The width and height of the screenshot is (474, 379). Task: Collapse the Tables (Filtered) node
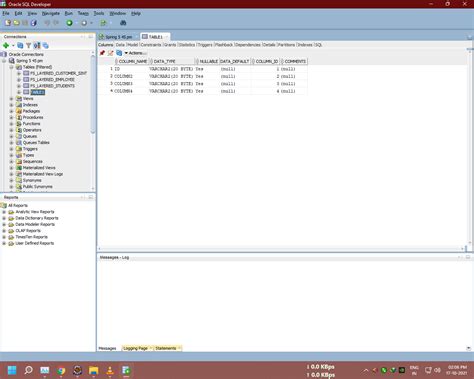tap(12, 67)
